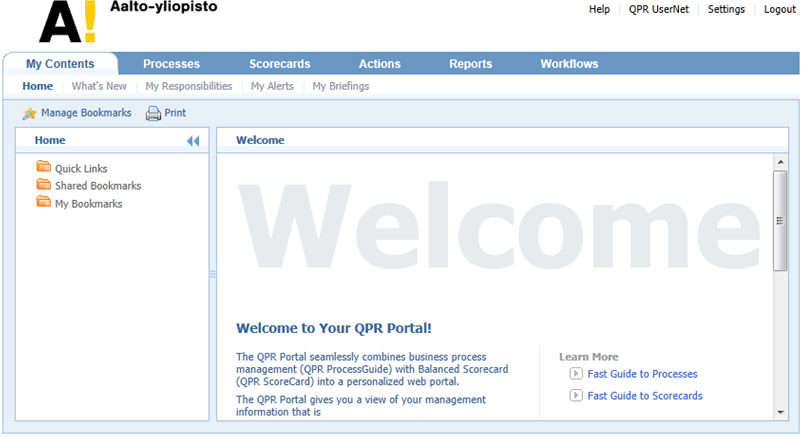Open the What's New sub-tab

(99, 86)
